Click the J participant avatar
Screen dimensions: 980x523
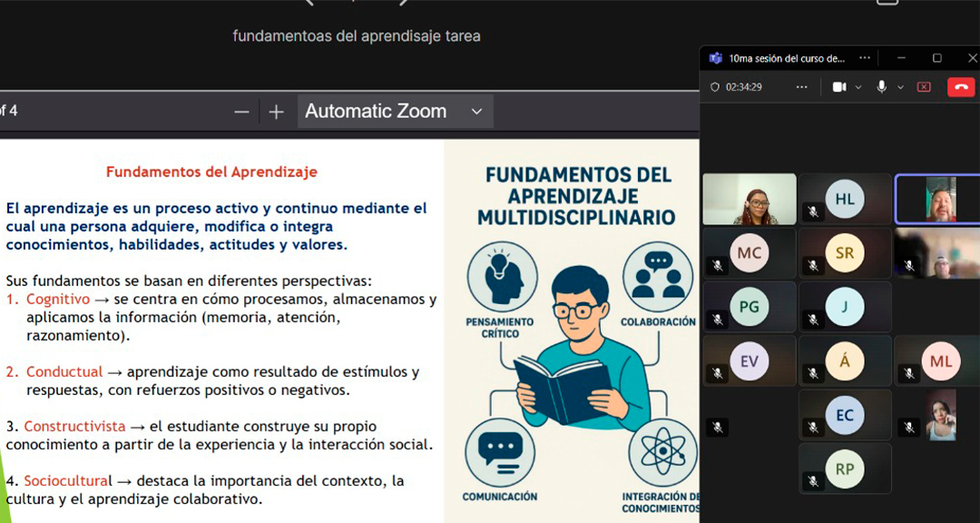(845, 307)
